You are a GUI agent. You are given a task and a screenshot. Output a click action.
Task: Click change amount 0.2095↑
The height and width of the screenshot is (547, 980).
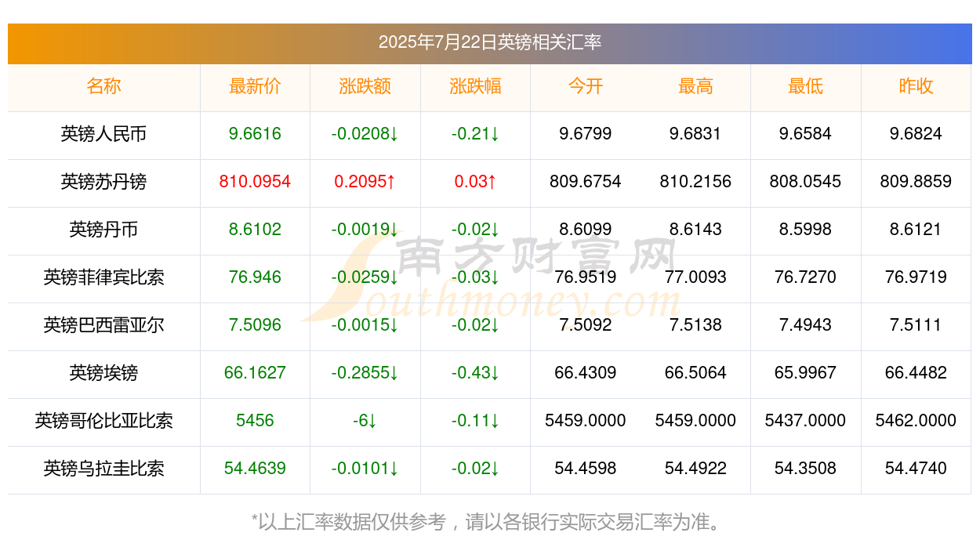tap(365, 182)
